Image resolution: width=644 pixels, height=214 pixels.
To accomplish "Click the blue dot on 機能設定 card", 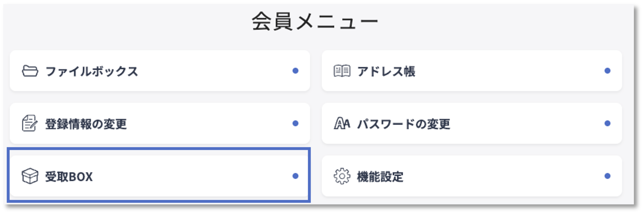I will point(607,176).
